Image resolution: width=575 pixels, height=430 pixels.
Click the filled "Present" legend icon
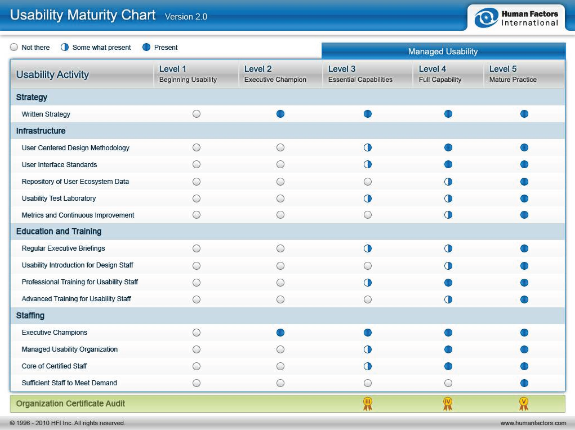click(x=146, y=47)
